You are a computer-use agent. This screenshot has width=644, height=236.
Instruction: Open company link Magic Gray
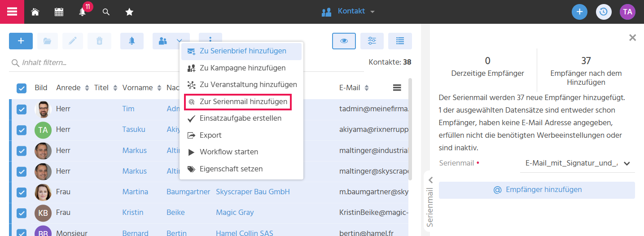(235, 213)
